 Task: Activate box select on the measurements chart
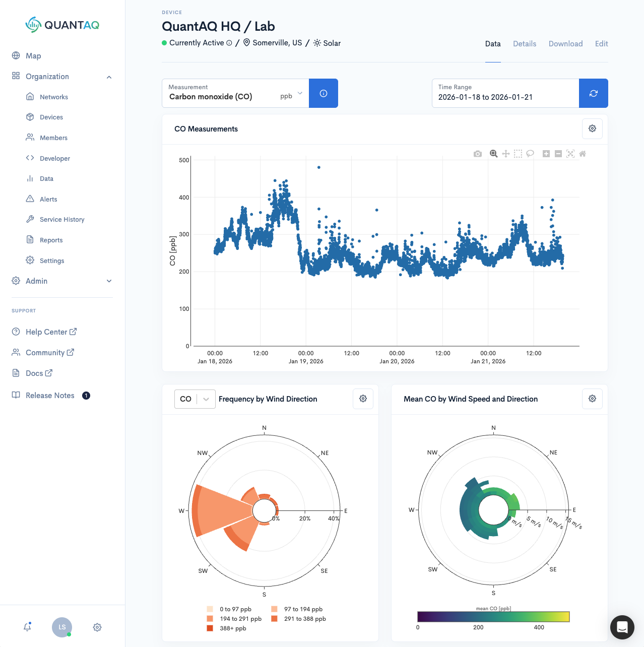[x=518, y=154]
